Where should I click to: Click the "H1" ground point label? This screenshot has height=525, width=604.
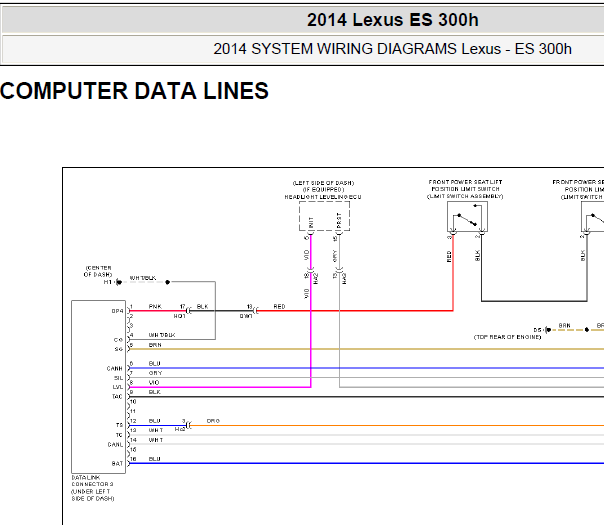pyautogui.click(x=107, y=282)
